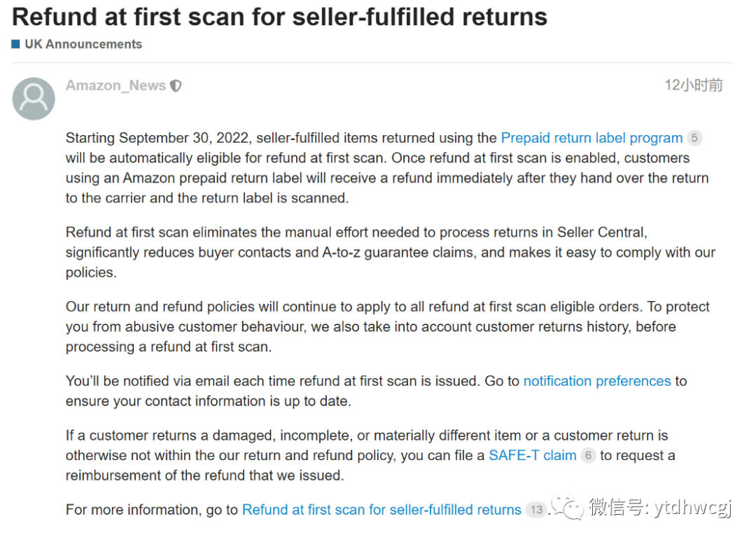This screenshot has height=542, width=756.
Task: Click the moderator shield icon beside Amazon_News
Action: 176,86
